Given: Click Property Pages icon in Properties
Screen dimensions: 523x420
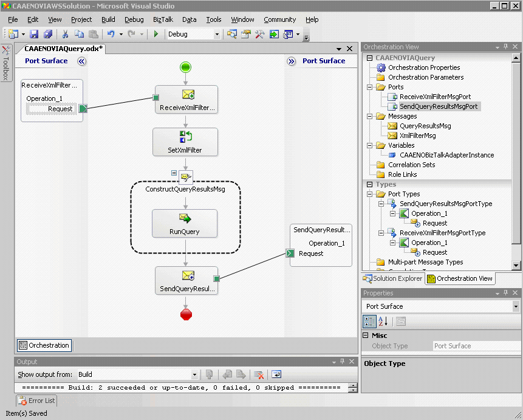Looking at the screenshot, I should pos(401,322).
